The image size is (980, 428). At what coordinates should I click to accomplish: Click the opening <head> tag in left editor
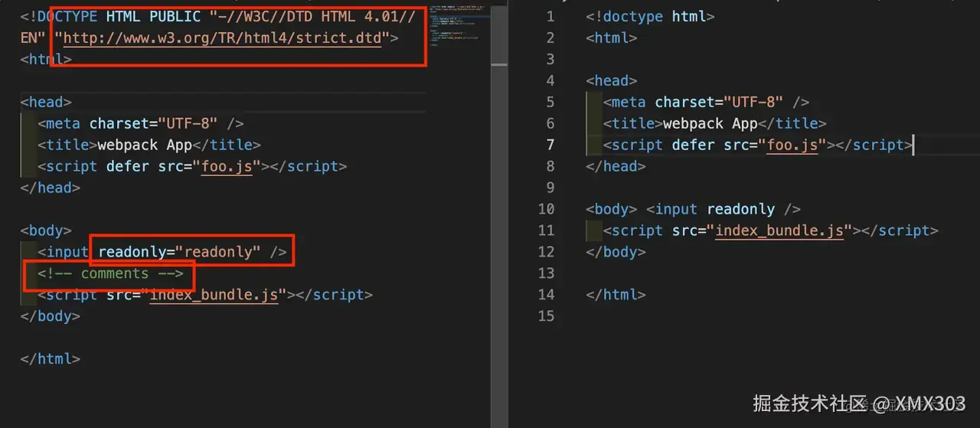coord(46,102)
